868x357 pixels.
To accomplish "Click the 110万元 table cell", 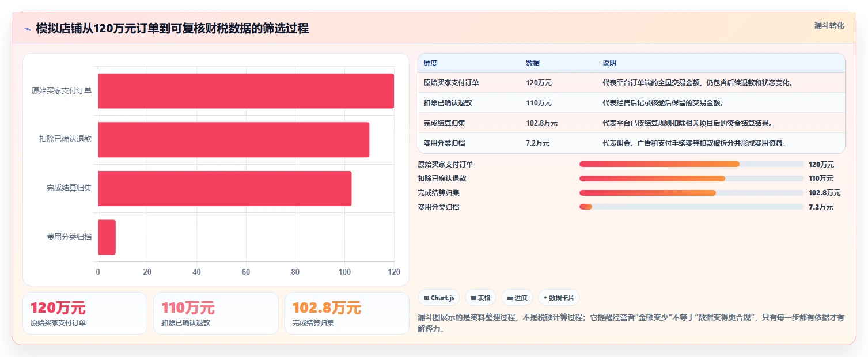I will pyautogui.click(x=539, y=103).
